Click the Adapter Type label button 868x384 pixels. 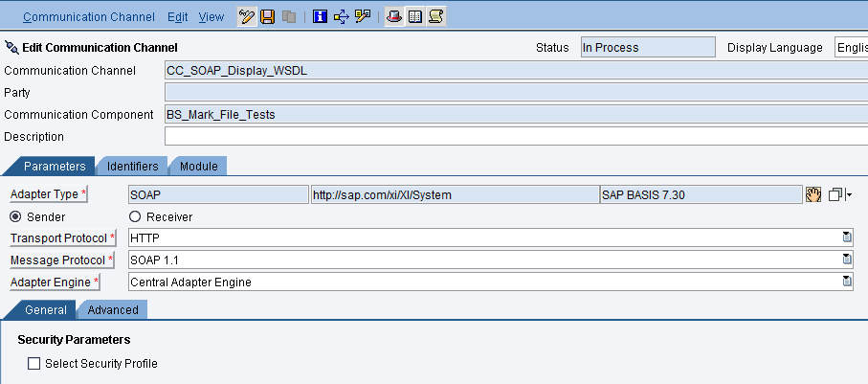[49, 194]
